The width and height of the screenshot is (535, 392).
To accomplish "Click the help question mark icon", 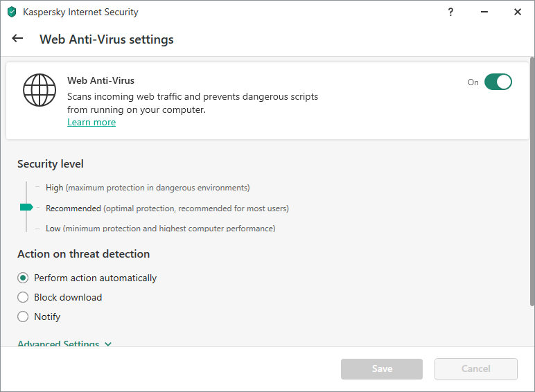I will 451,12.
